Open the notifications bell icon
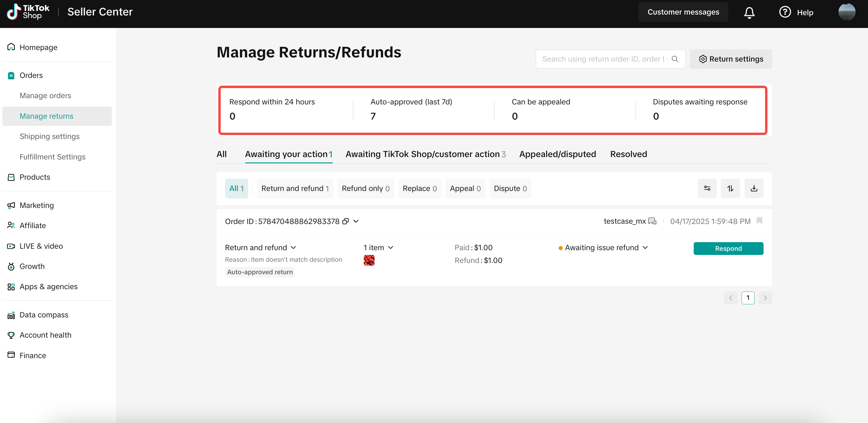 tap(749, 12)
